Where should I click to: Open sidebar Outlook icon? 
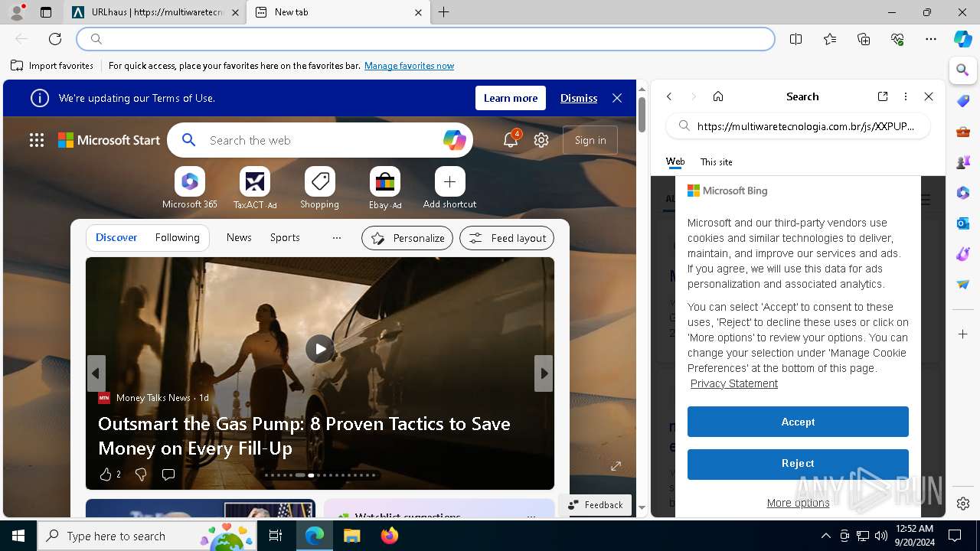point(963,223)
